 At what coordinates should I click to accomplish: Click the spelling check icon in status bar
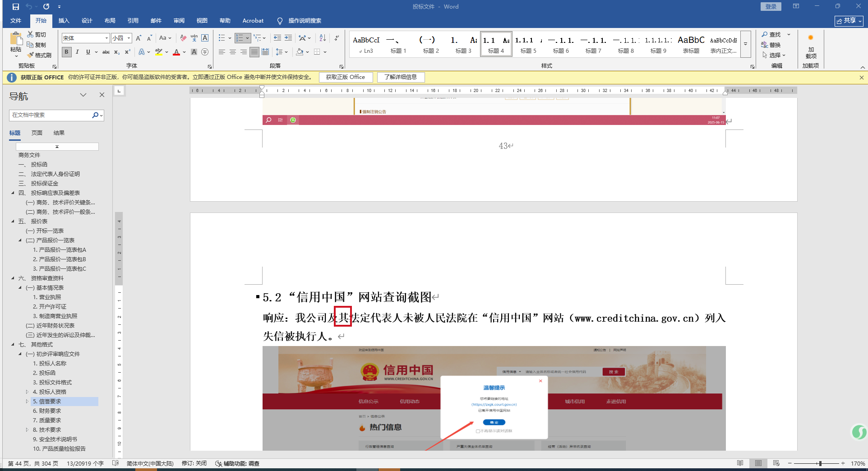pos(115,463)
